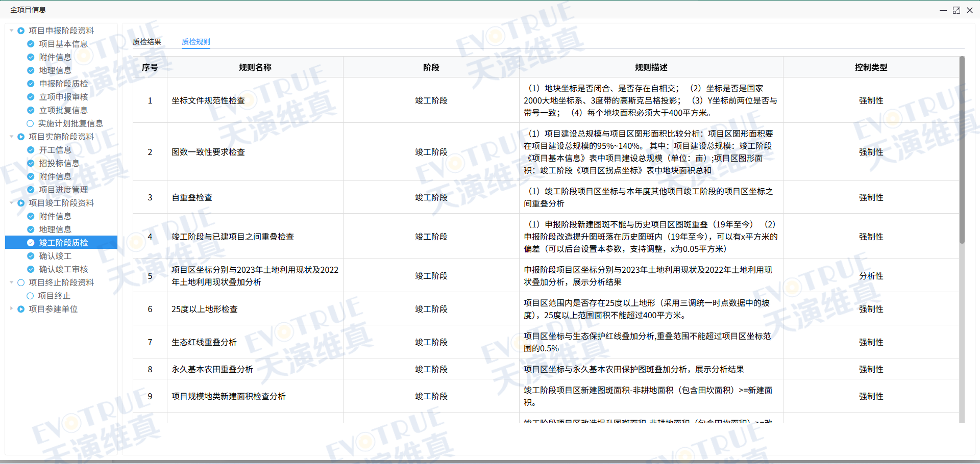This screenshot has width=980, height=464.
Task: Click the stage icon beside 项目参建单位
Action: pos(20,309)
